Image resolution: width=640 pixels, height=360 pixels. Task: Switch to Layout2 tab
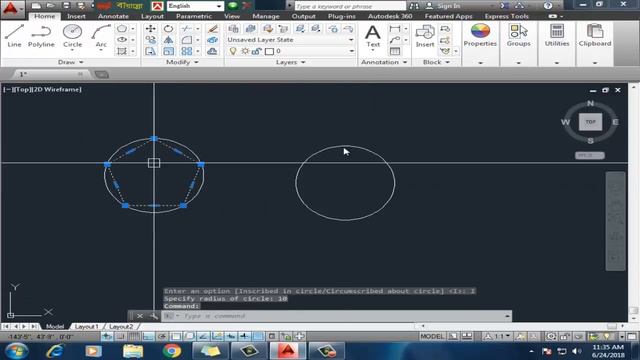pyautogui.click(x=121, y=327)
